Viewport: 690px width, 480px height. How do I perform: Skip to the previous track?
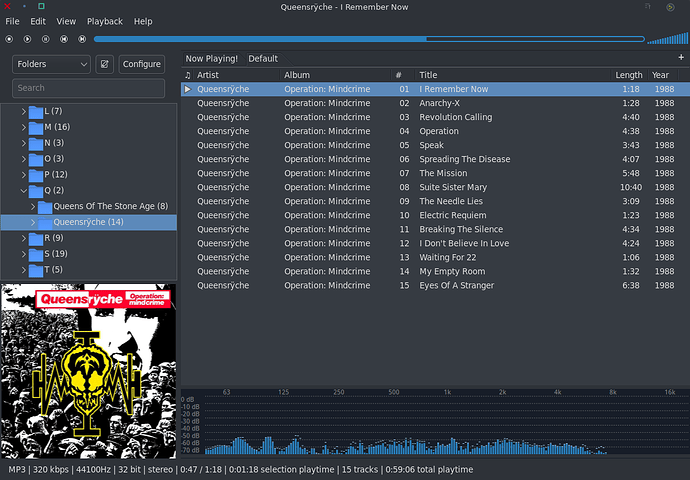click(64, 39)
